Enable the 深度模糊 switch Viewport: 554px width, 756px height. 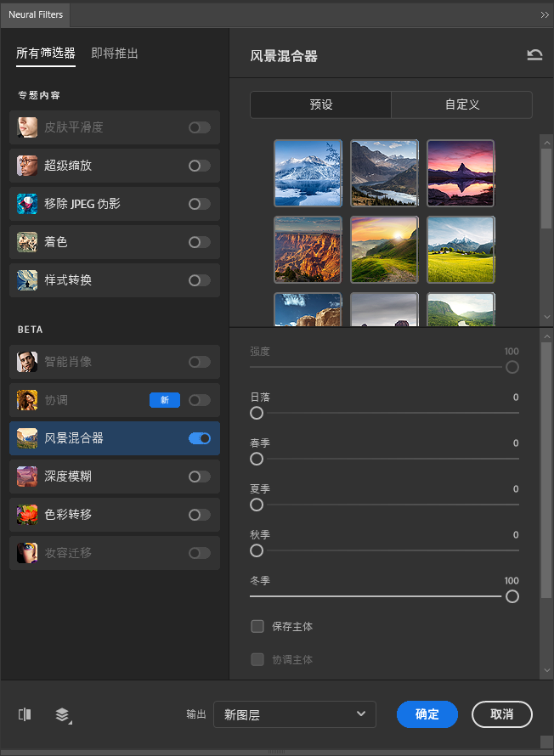point(199,477)
